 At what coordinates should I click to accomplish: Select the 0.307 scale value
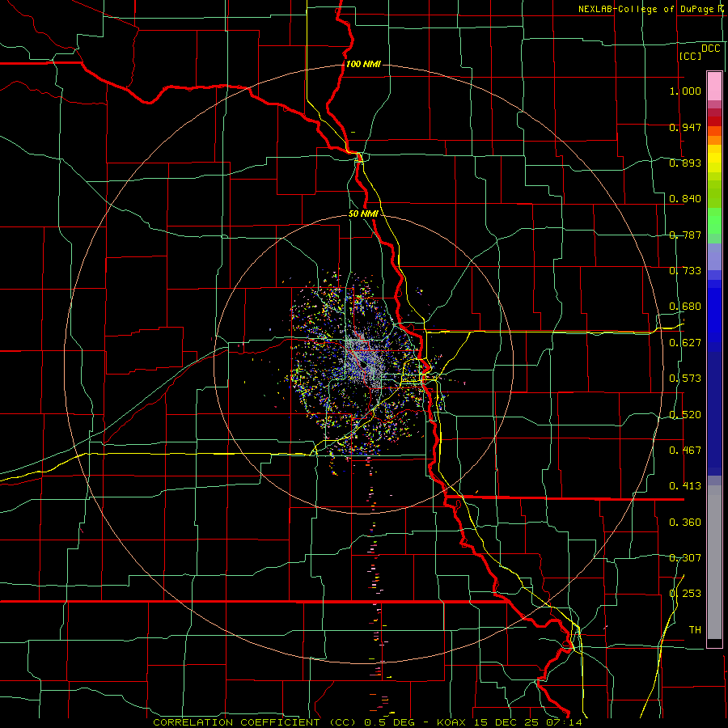(x=685, y=558)
